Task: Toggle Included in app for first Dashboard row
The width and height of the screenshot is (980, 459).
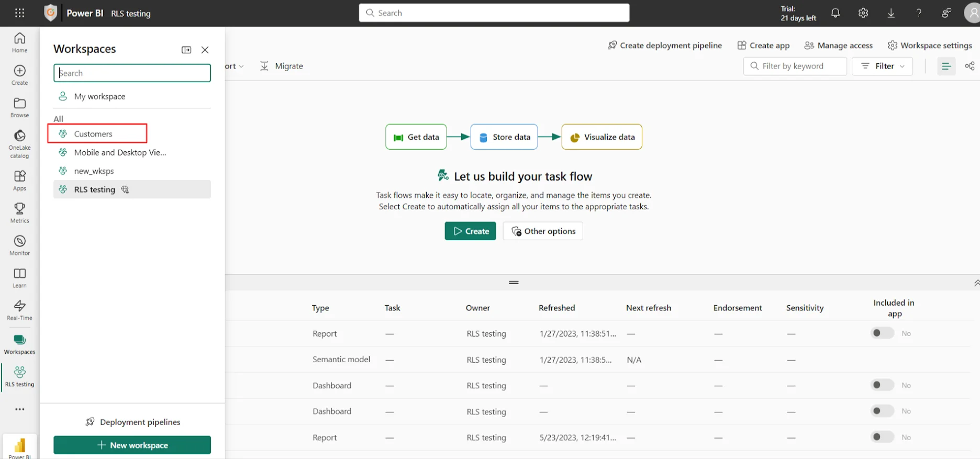Action: (x=882, y=385)
